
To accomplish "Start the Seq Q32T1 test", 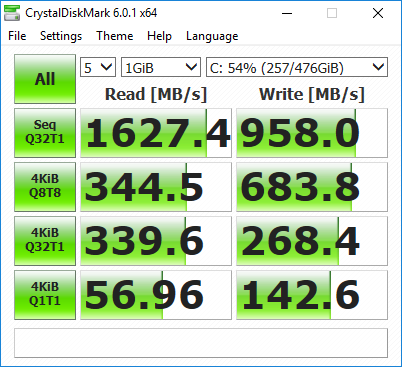I will (45, 133).
